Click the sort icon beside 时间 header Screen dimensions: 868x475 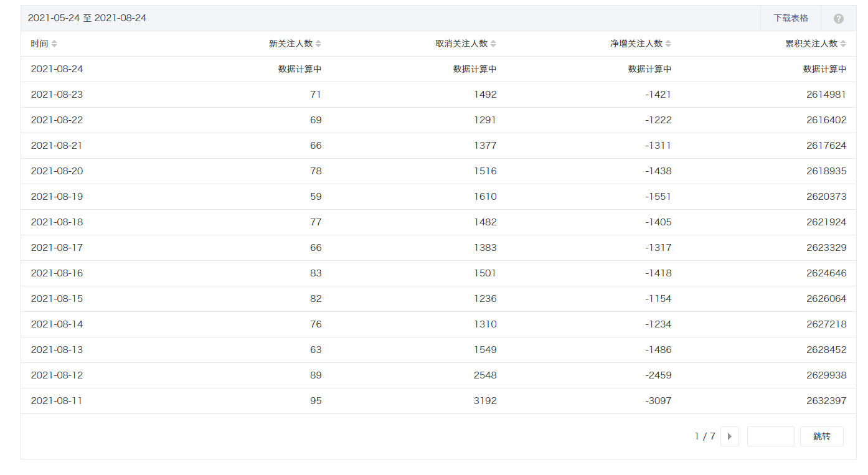[x=54, y=44]
